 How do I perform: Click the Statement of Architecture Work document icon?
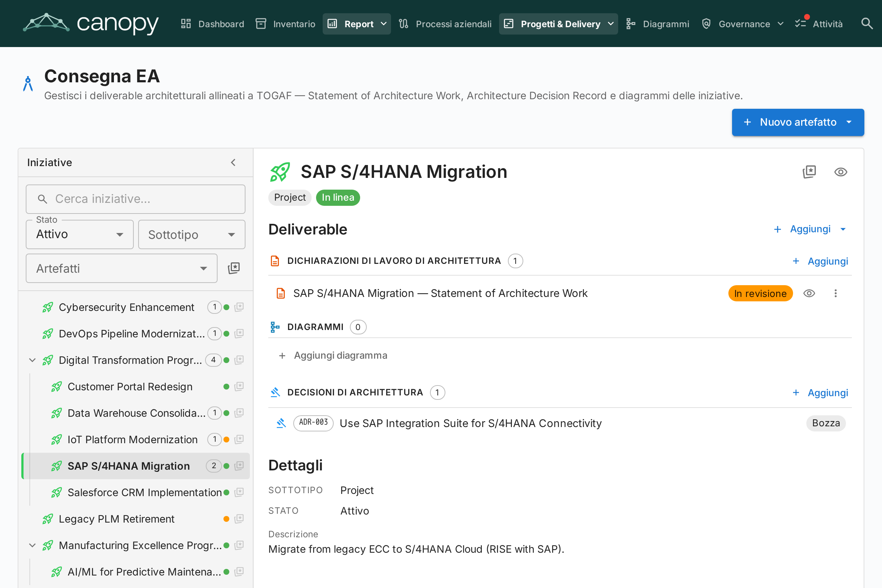click(280, 293)
